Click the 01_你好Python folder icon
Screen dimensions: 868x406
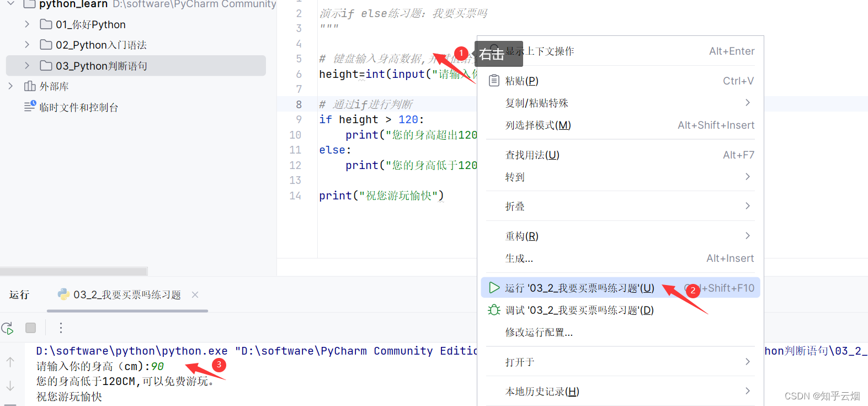(46, 24)
